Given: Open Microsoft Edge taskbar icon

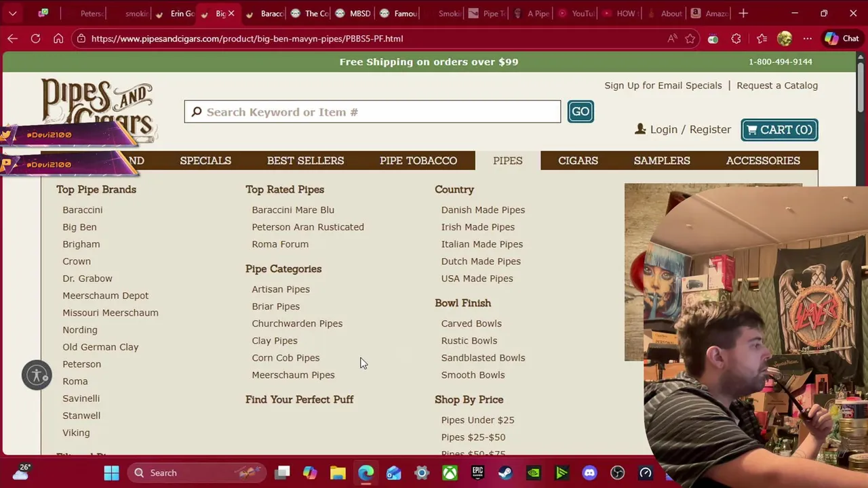Looking at the screenshot, I should [x=366, y=473].
